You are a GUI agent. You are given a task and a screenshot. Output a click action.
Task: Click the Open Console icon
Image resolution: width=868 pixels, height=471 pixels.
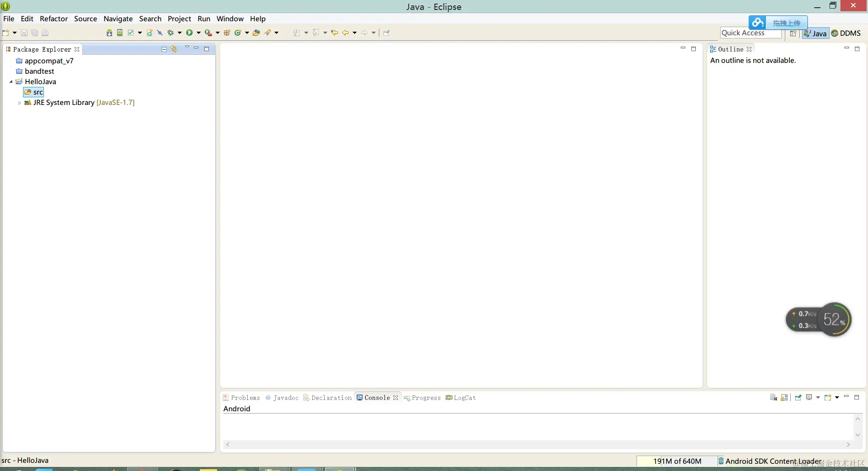(828, 397)
